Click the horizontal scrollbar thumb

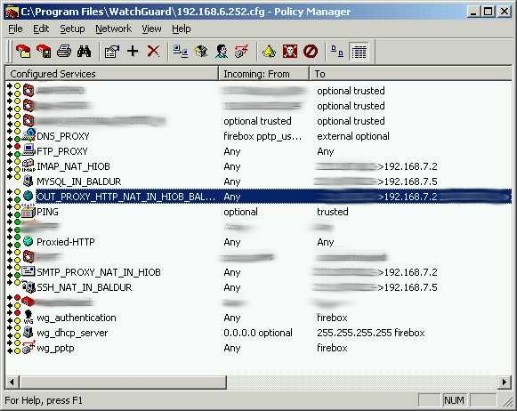point(123,382)
